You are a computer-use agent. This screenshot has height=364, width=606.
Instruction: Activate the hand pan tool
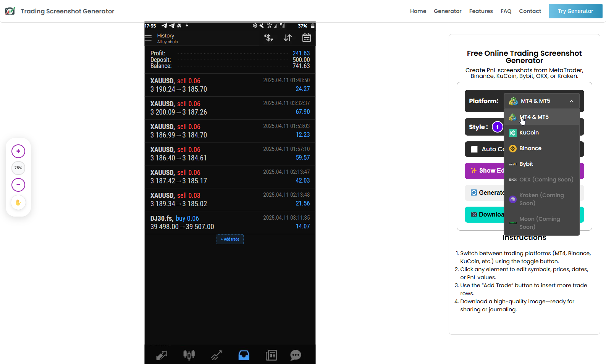pyautogui.click(x=18, y=202)
